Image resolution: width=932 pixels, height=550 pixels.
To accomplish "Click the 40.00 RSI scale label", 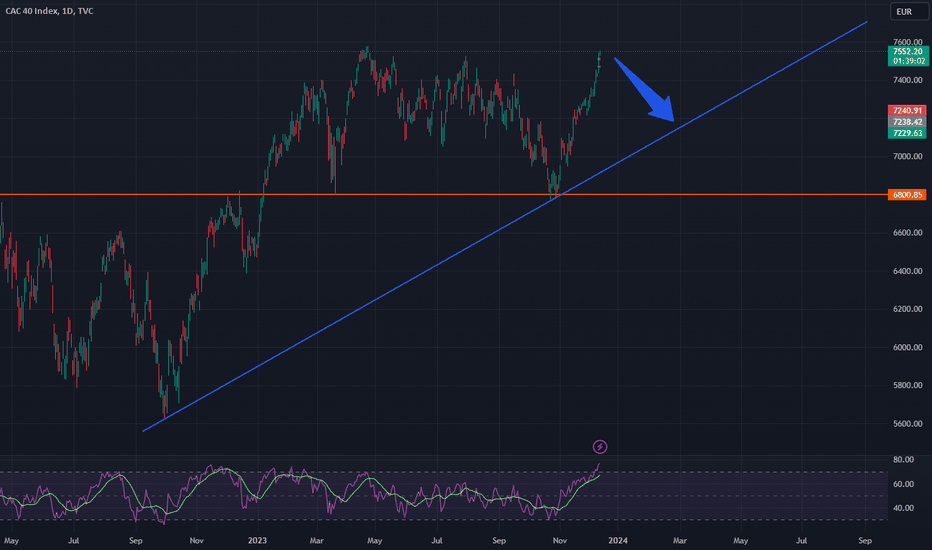I will click(x=903, y=508).
